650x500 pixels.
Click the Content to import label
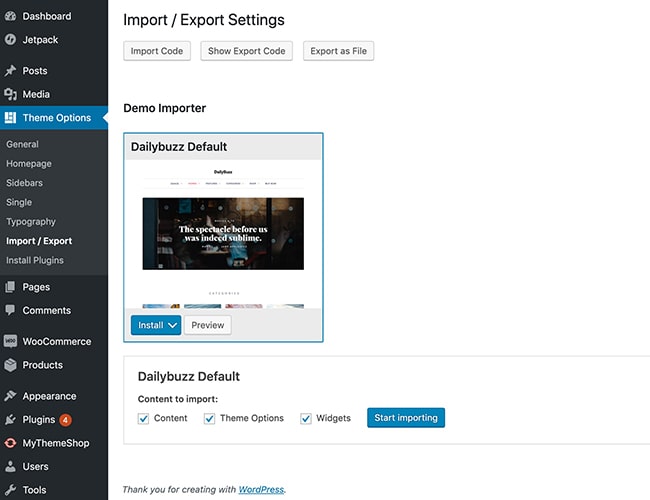178,399
